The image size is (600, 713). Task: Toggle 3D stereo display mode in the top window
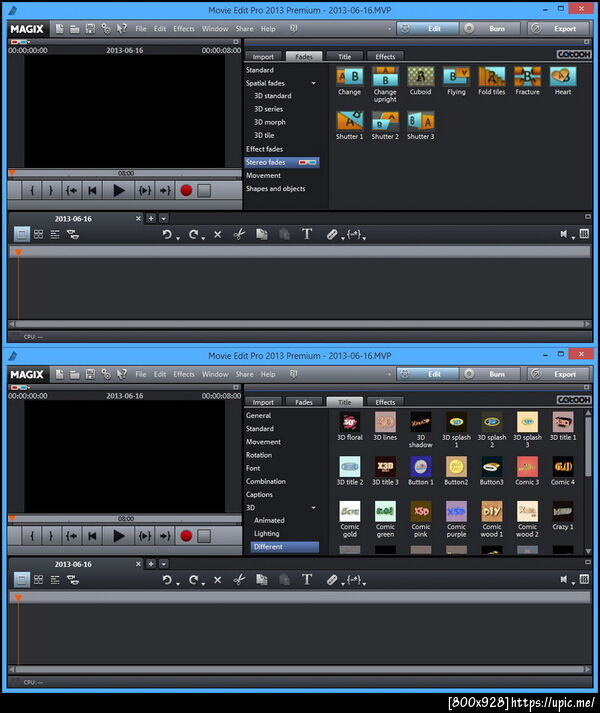pos(20,42)
